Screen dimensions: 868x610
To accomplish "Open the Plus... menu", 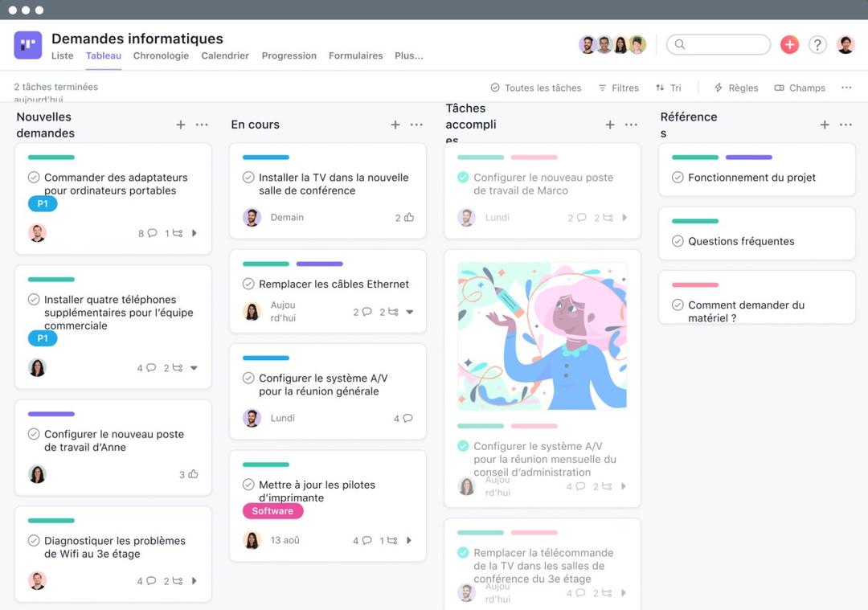I will [408, 55].
